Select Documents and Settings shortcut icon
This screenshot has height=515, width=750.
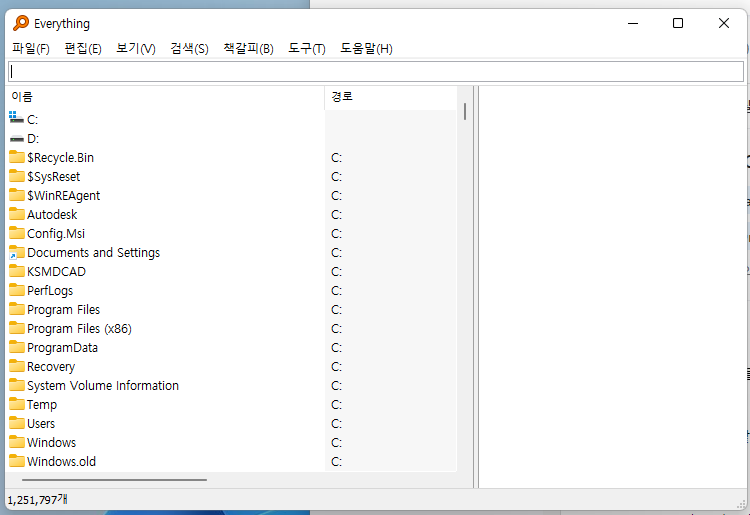[17, 252]
